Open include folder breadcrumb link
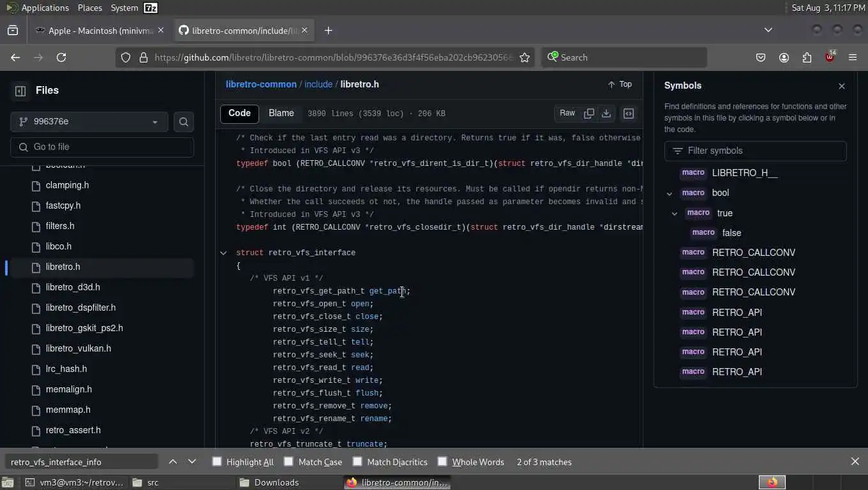 [318, 84]
